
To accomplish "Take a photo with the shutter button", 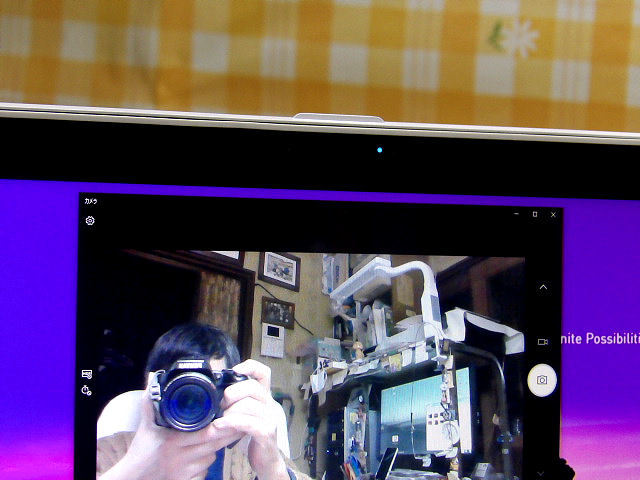I will [542, 380].
